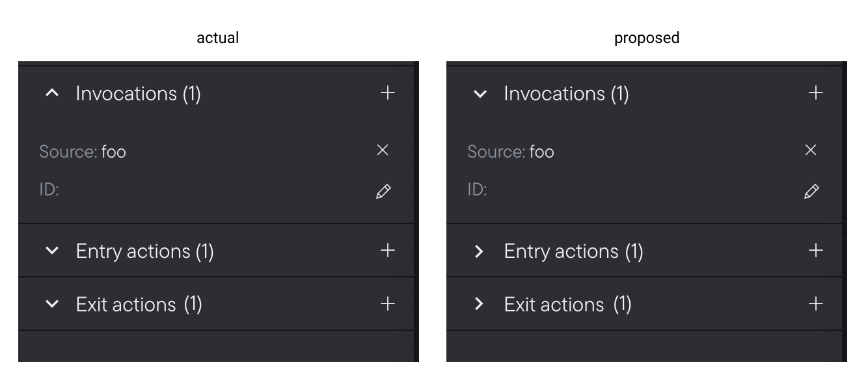
Task: Toggle the Entry actions chevron in actual panel
Action: (52, 250)
